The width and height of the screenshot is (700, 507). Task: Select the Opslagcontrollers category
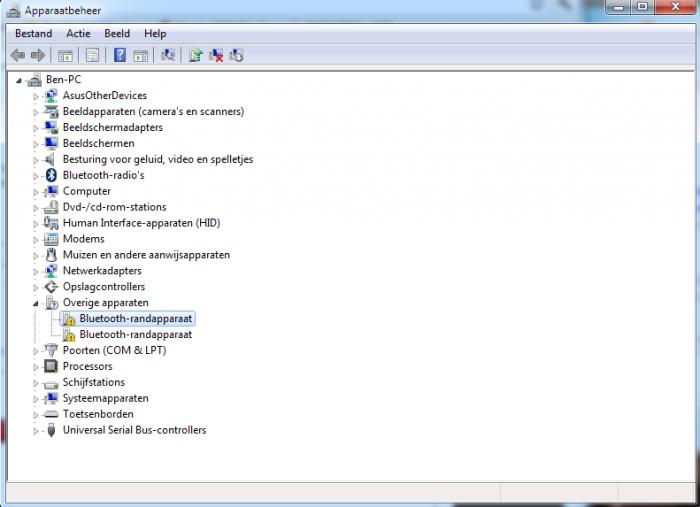104,287
